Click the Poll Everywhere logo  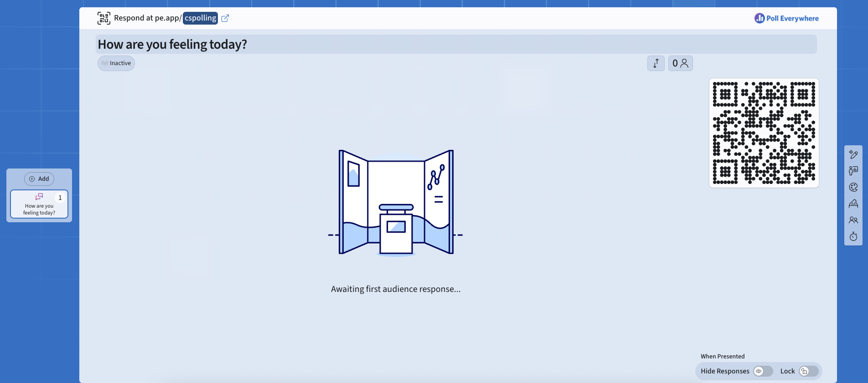(x=786, y=18)
